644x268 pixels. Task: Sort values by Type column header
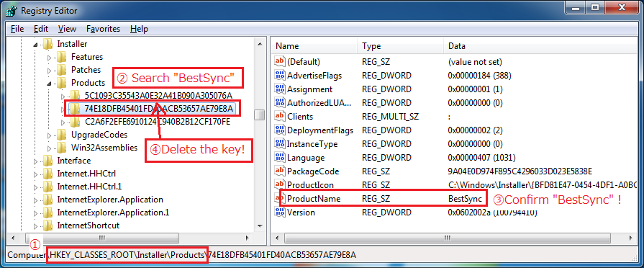(401, 46)
